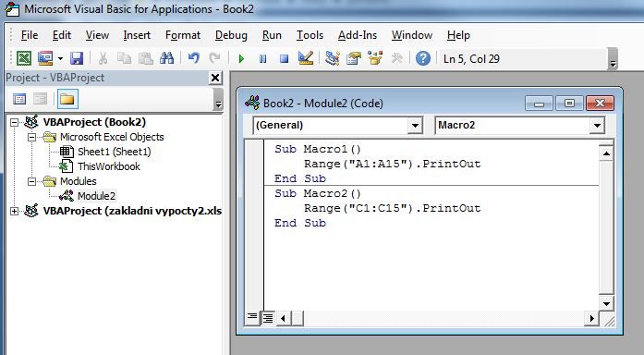This screenshot has height=355, width=644.
Task: Open the Run menu
Action: click(x=272, y=35)
